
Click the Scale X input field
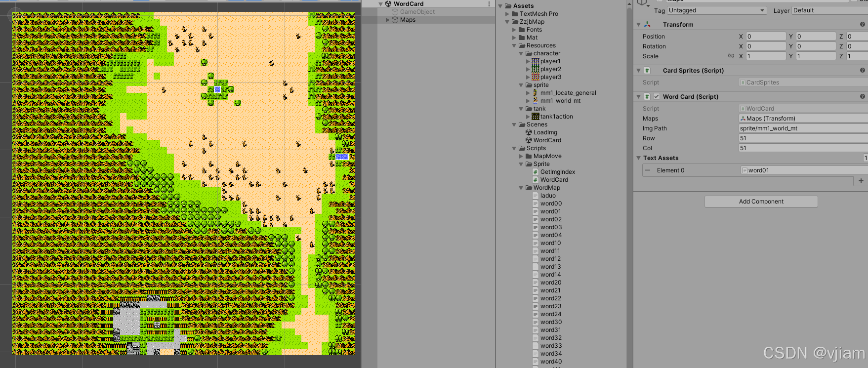pos(766,56)
